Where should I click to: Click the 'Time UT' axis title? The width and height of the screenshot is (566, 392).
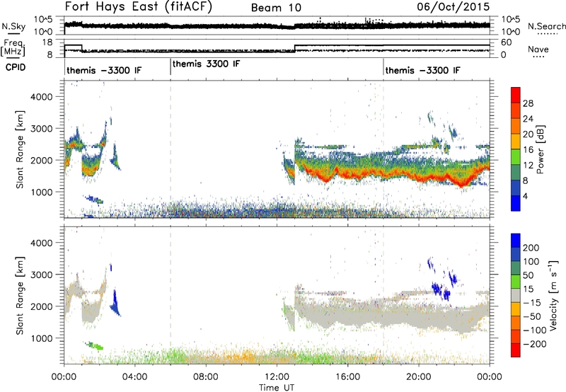coord(277,387)
